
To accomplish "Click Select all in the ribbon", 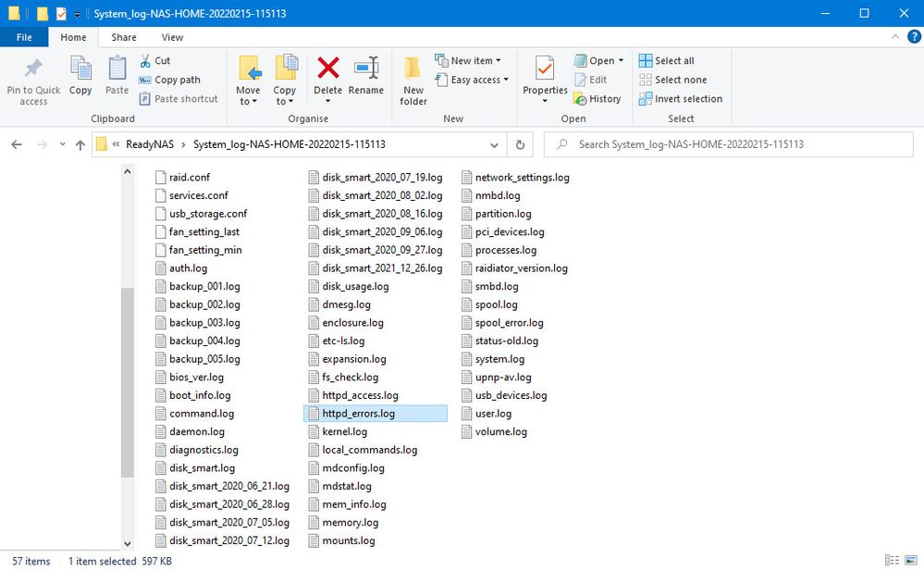I will [x=666, y=61].
